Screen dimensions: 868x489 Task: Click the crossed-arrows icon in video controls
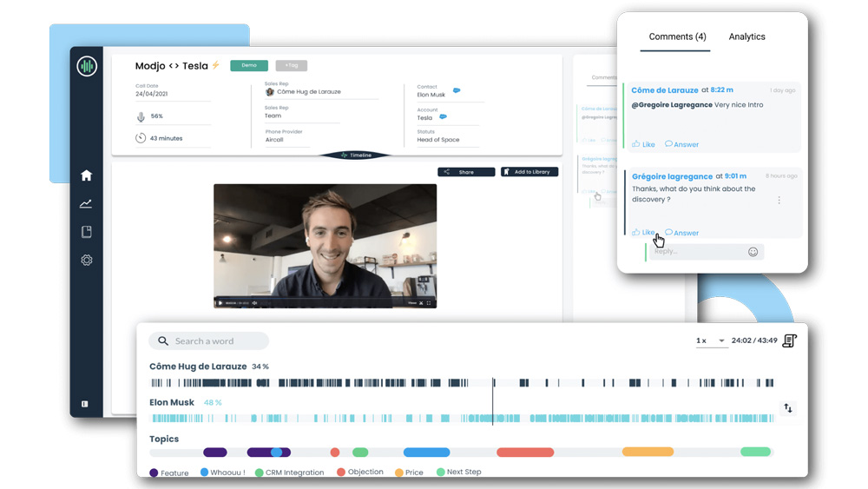pos(421,303)
